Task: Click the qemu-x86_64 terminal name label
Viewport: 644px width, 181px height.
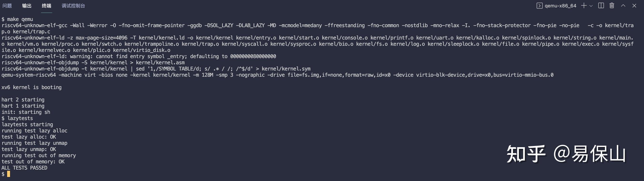Action: point(560,6)
